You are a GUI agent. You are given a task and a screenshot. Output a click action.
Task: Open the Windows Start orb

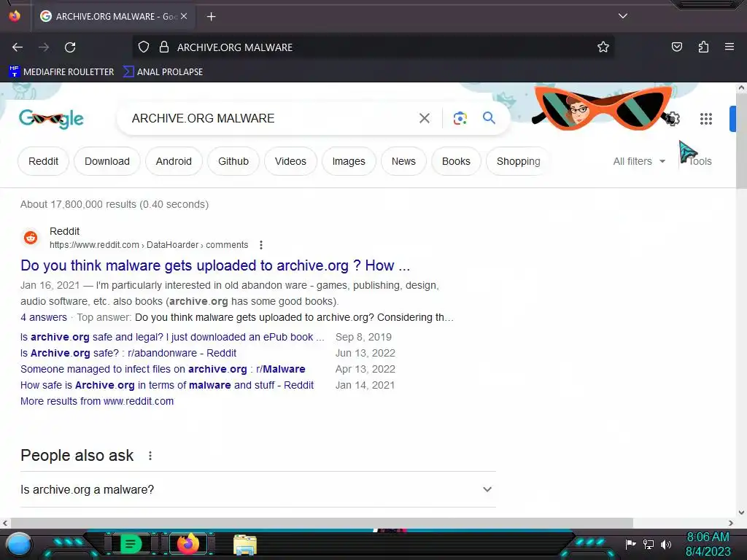(x=19, y=544)
